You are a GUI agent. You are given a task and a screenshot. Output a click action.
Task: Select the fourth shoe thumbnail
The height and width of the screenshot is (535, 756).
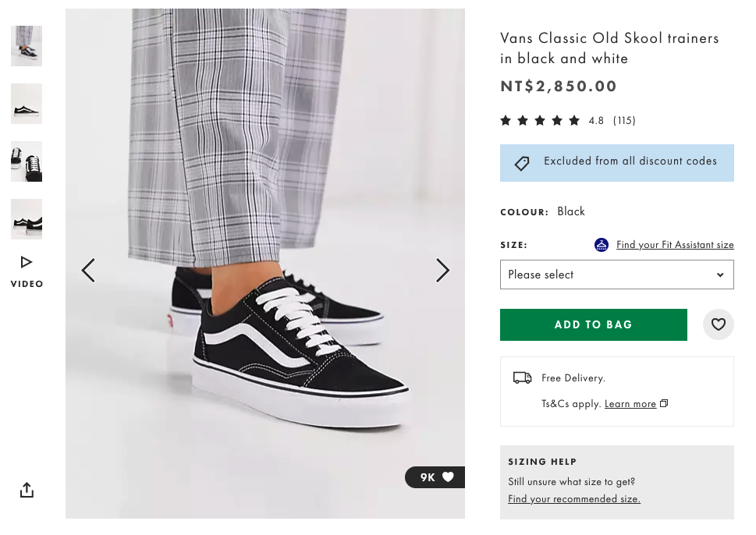pyautogui.click(x=27, y=219)
